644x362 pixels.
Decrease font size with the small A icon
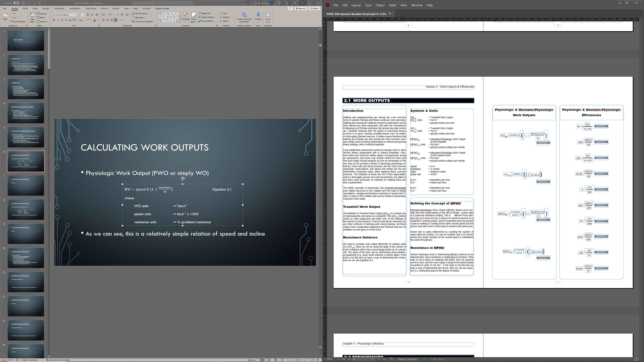[x=92, y=15]
